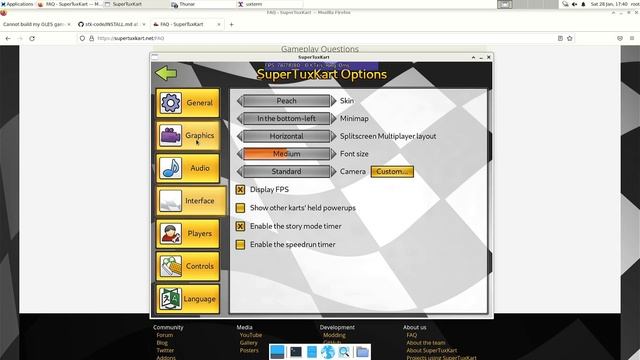Click the 'In the bottom-left' minimap value

pos(287,118)
